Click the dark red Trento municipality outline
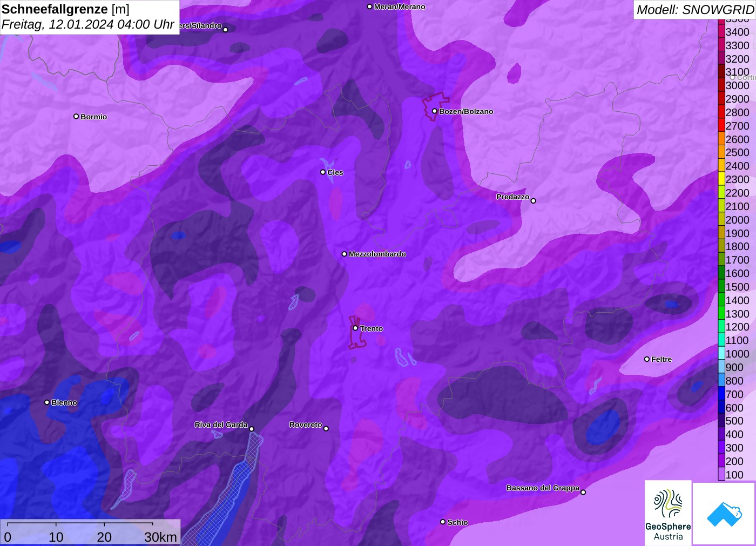Viewport: 756px width, 546px height. [357, 333]
